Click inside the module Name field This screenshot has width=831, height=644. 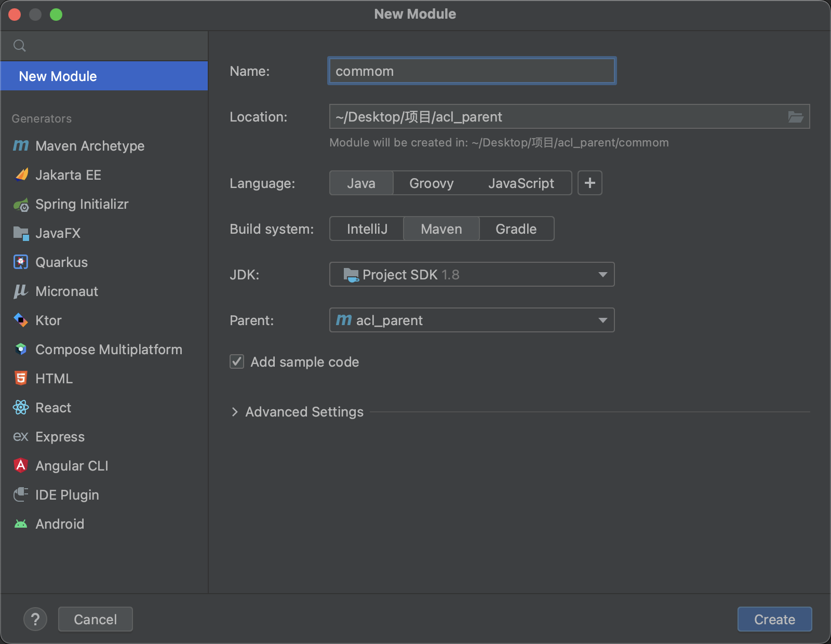click(x=472, y=71)
